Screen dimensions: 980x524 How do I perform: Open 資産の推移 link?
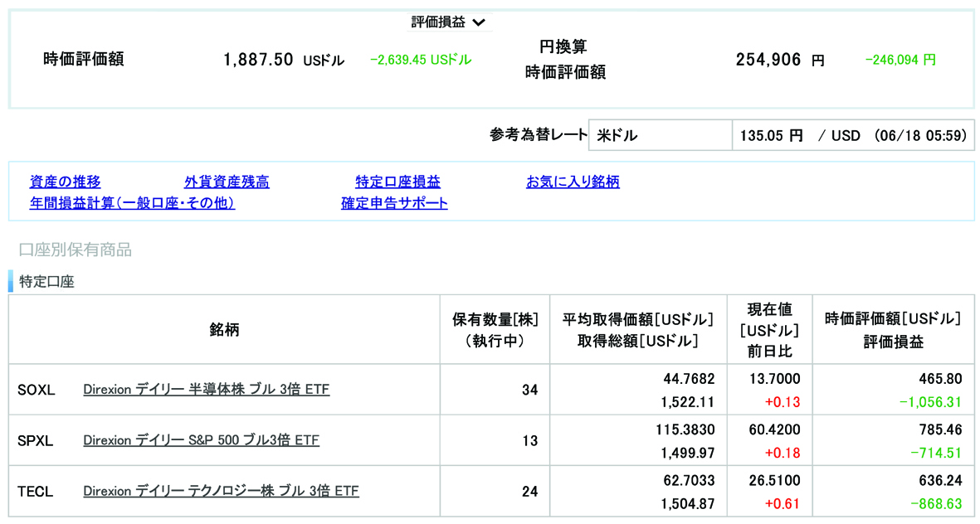coord(65,182)
